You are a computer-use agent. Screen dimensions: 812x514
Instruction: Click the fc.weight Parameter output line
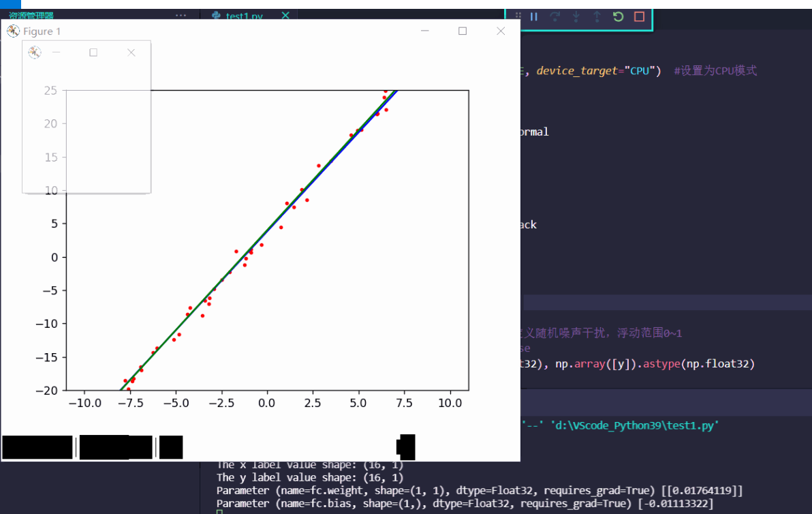pyautogui.click(x=480, y=490)
